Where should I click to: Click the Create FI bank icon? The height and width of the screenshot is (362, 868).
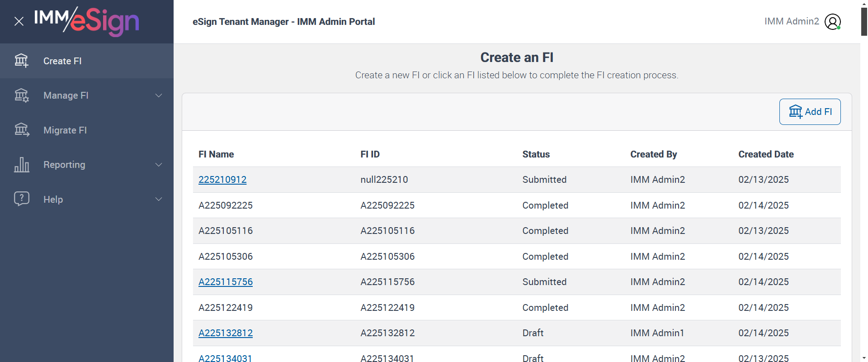click(x=21, y=61)
